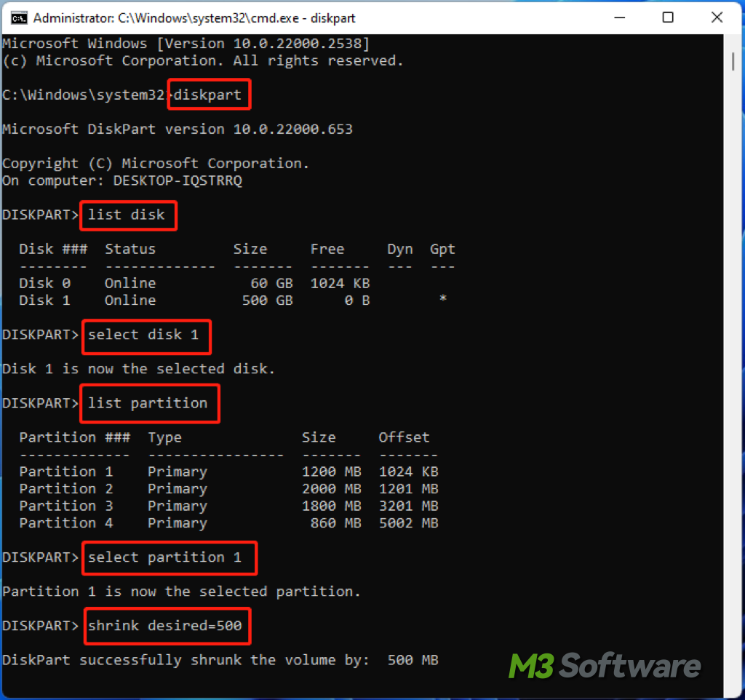The image size is (745, 700).
Task: Click the 'Free' column header
Action: (327, 249)
